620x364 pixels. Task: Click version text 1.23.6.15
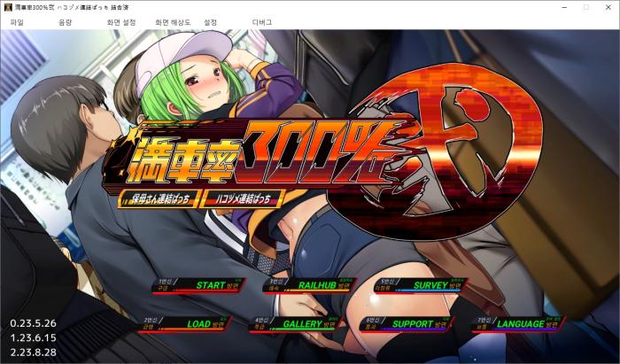pos(34,338)
